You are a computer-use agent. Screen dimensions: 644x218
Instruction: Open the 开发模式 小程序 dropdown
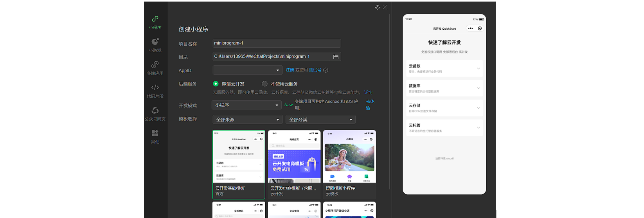(x=246, y=105)
